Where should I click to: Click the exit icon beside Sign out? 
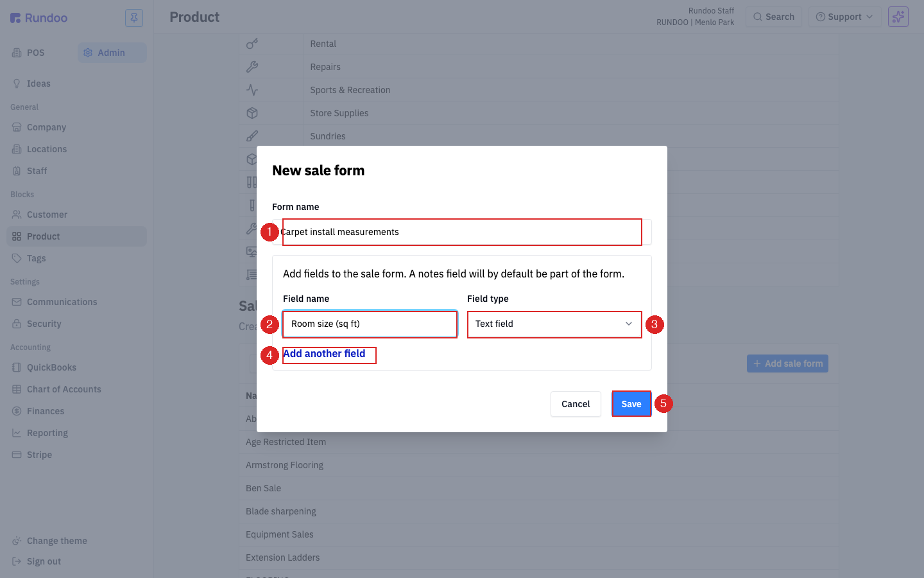pyautogui.click(x=17, y=561)
